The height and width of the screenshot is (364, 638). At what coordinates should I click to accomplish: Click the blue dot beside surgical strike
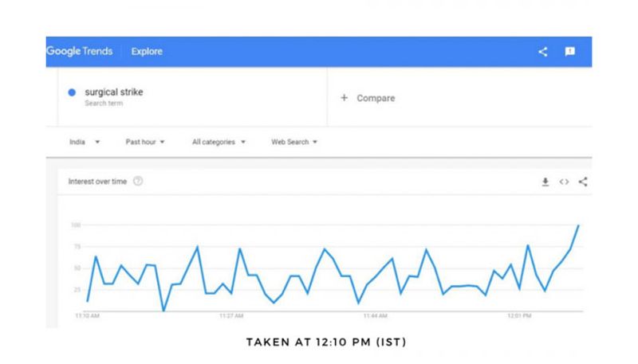[x=72, y=92]
